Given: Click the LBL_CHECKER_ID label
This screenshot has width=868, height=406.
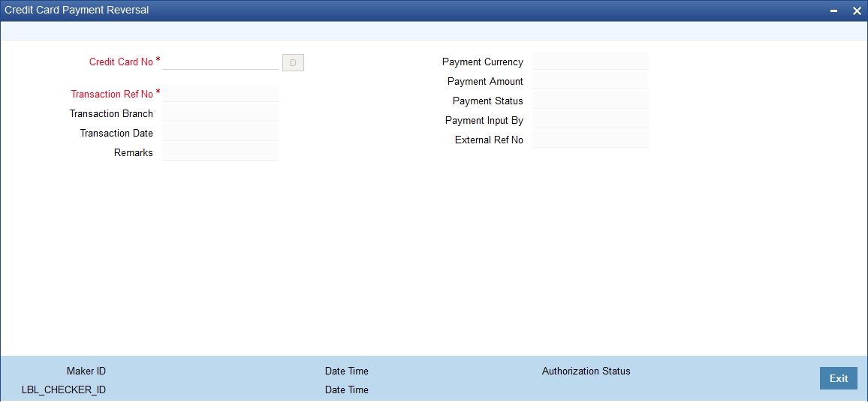Looking at the screenshot, I should 64,390.
